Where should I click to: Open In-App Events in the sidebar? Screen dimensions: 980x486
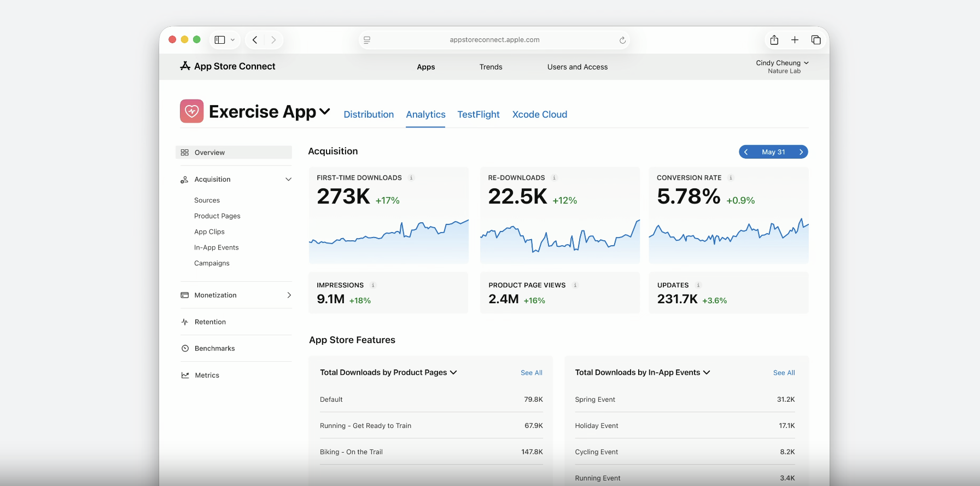(217, 247)
